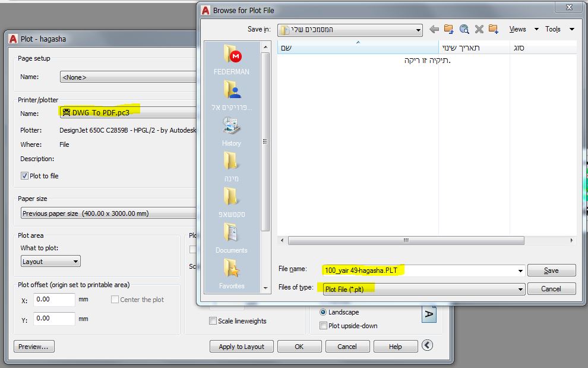
Task: Open the Documents shortcut
Action: (x=232, y=238)
